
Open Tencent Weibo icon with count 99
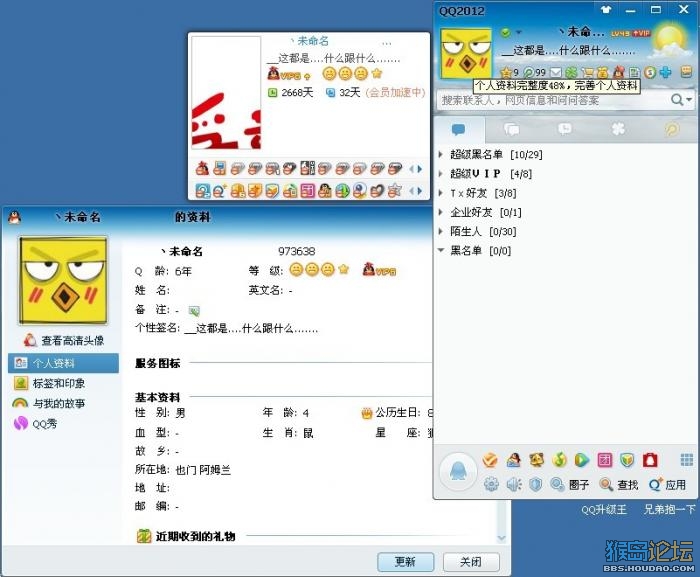534,72
